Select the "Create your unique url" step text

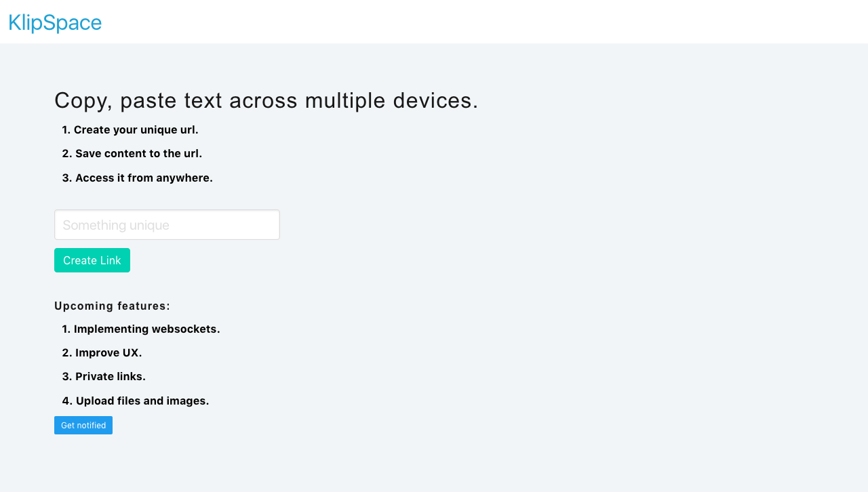pos(136,129)
